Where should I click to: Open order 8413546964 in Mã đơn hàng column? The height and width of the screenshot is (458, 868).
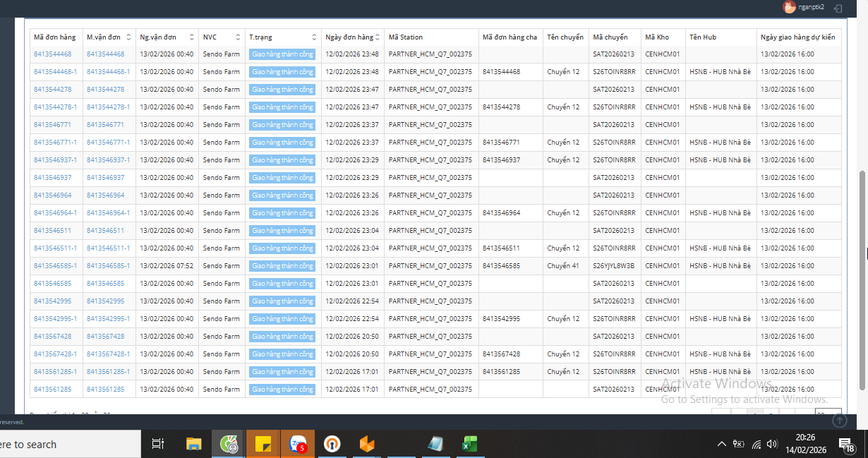click(52, 195)
